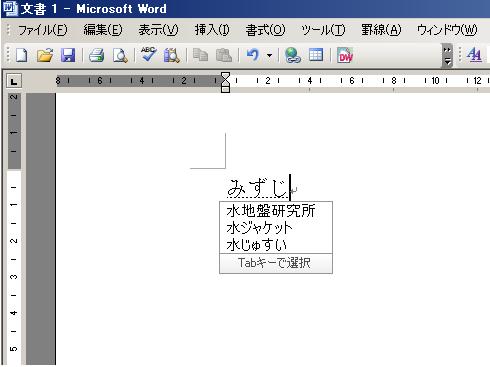Open the ウィンドウ(W) menu
Viewport: 490px width, 367px height.
click(447, 30)
